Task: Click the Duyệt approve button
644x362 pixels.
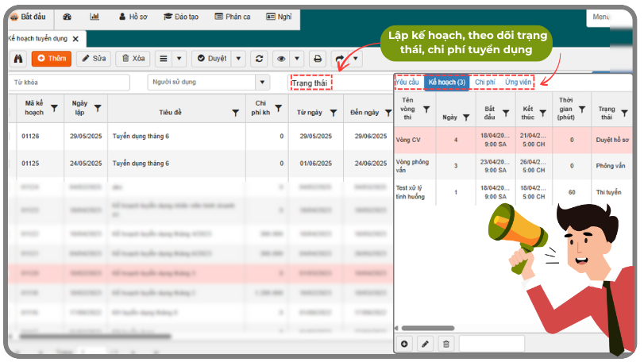Action: coord(211,59)
